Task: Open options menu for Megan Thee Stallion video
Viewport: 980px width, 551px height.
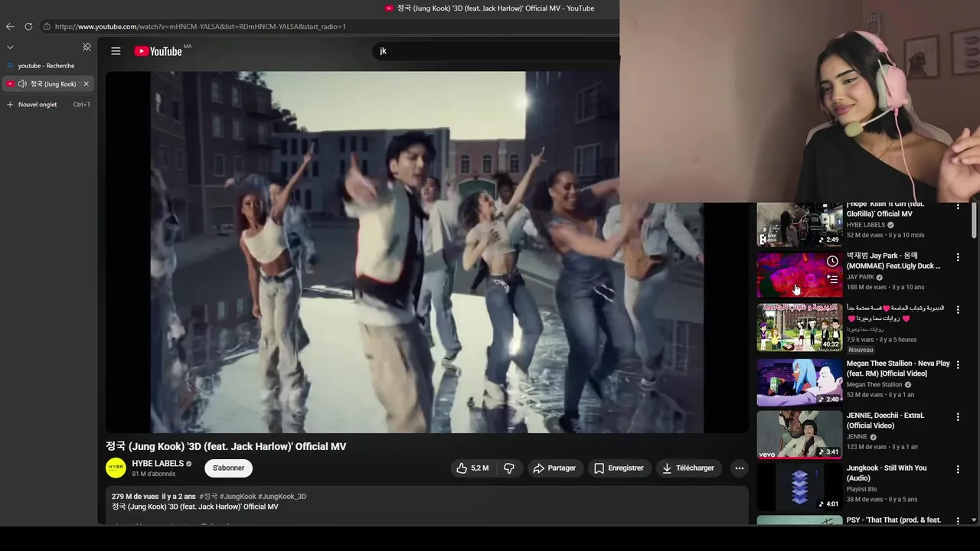Action: (958, 365)
